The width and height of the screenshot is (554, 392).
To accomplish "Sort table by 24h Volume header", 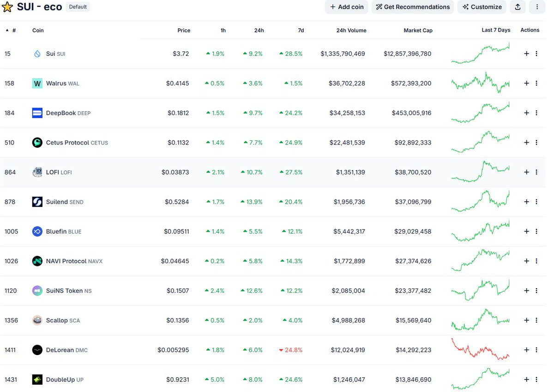I will (351, 30).
